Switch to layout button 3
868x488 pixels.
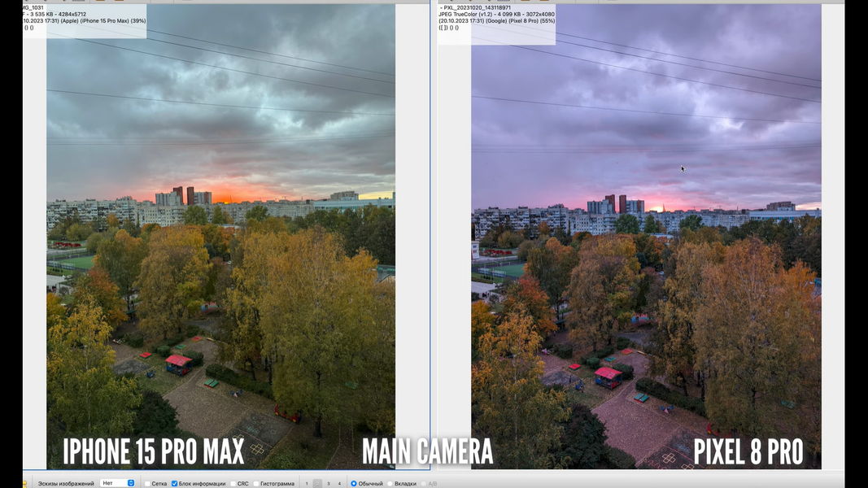[329, 484]
